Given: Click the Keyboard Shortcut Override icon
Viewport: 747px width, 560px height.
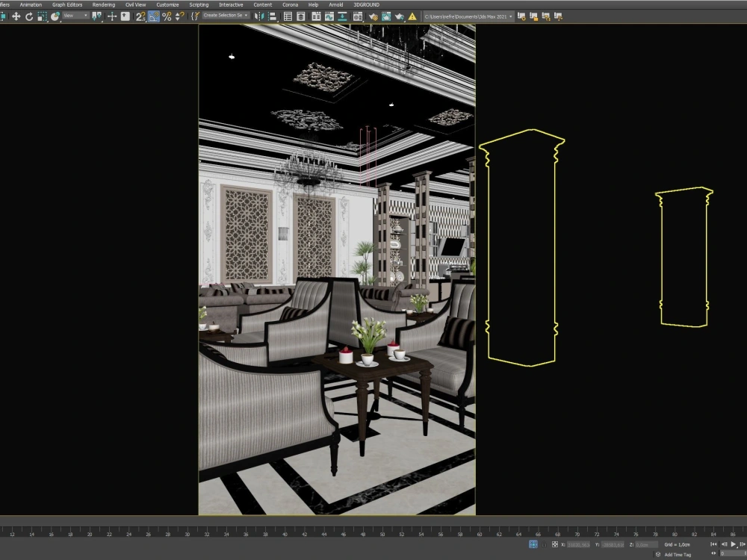Looking at the screenshot, I should (125, 16).
